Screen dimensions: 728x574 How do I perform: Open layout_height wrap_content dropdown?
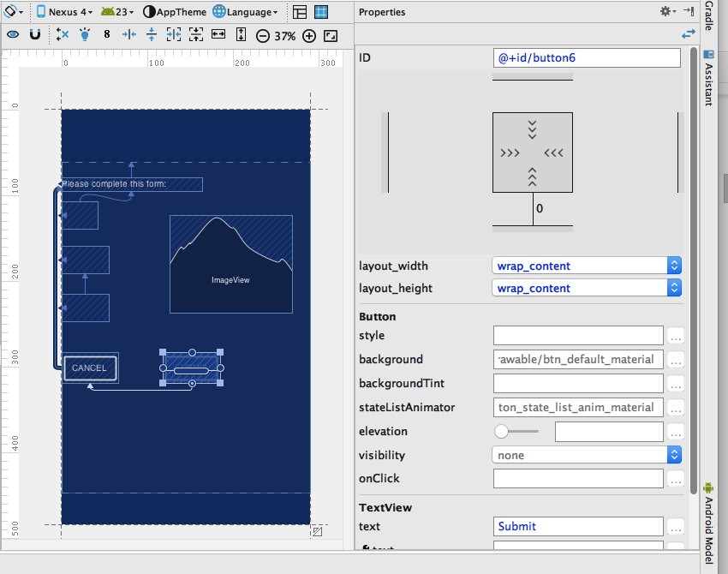point(587,289)
